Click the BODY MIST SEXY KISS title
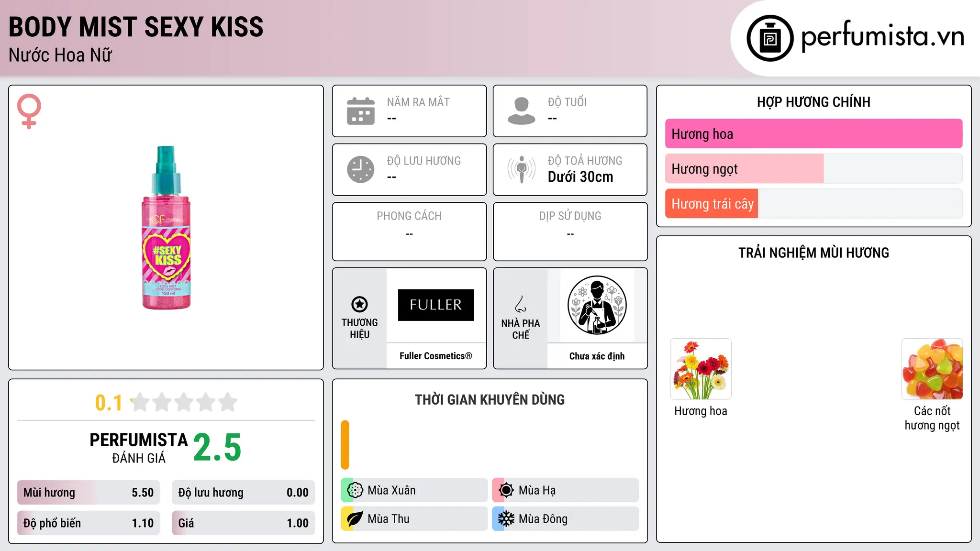 click(136, 27)
